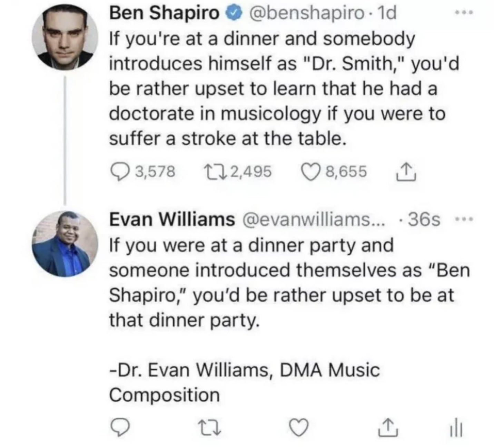
Task: Like Evan Williams' reply with heart
Action: pos(299,427)
